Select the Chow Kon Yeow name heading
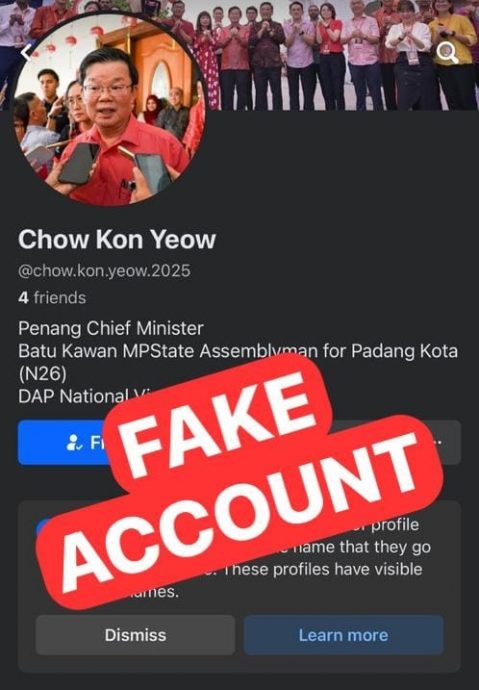 click(117, 240)
